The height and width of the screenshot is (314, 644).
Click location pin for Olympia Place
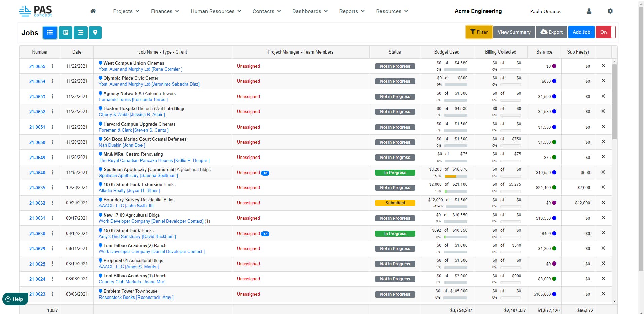(x=100, y=78)
